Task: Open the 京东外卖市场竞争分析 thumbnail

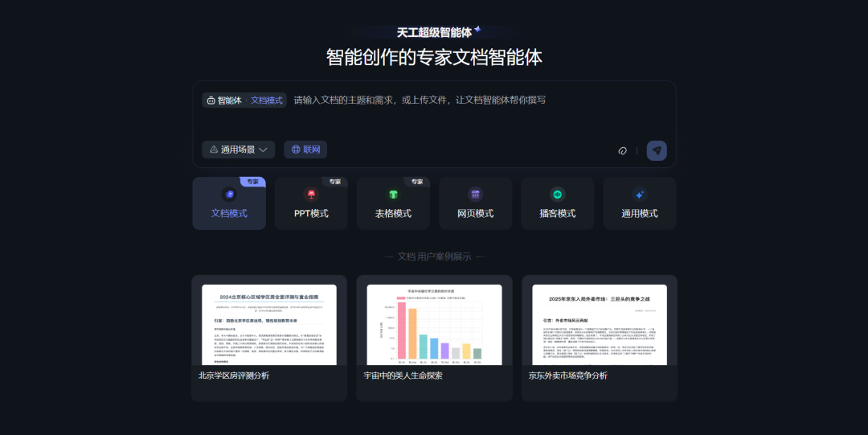Action: 600,325
